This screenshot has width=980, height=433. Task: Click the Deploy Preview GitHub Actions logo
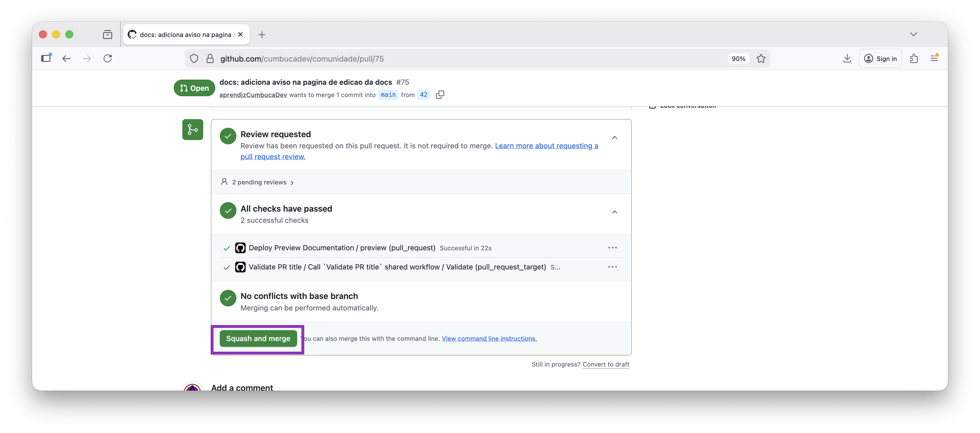pyautogui.click(x=240, y=248)
